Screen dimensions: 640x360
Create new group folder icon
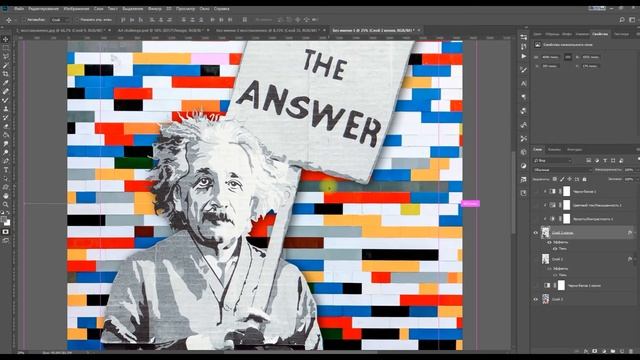pos(613,351)
